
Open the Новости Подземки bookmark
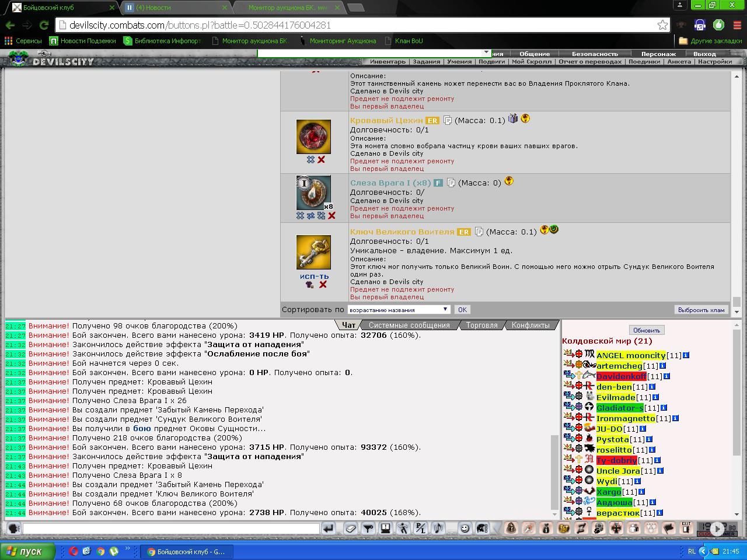(x=82, y=41)
